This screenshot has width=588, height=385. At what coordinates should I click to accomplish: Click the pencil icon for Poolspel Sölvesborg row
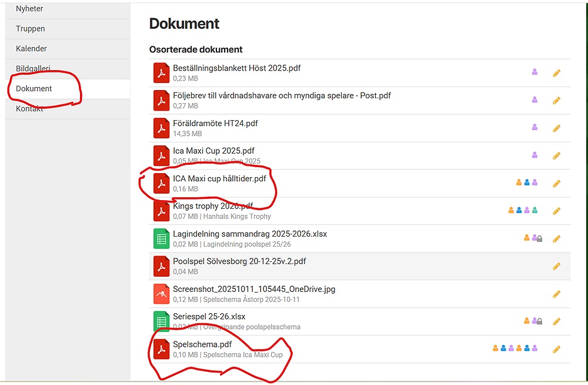(556, 266)
